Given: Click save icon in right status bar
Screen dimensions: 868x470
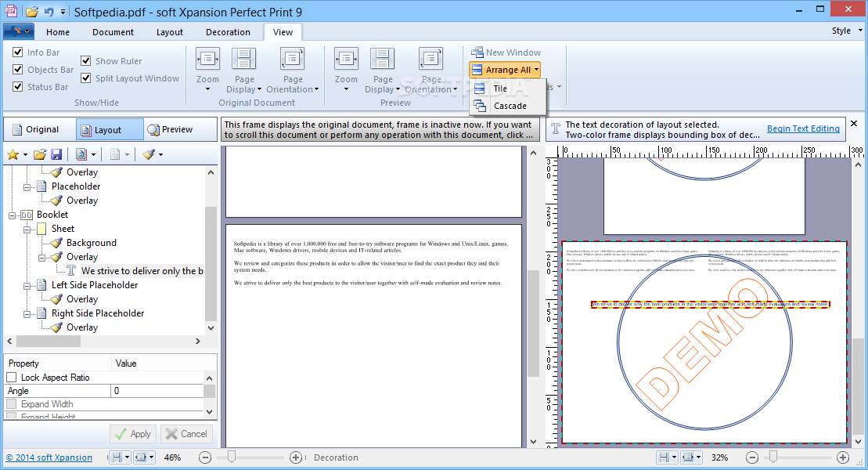Looking at the screenshot, I should tap(663, 457).
